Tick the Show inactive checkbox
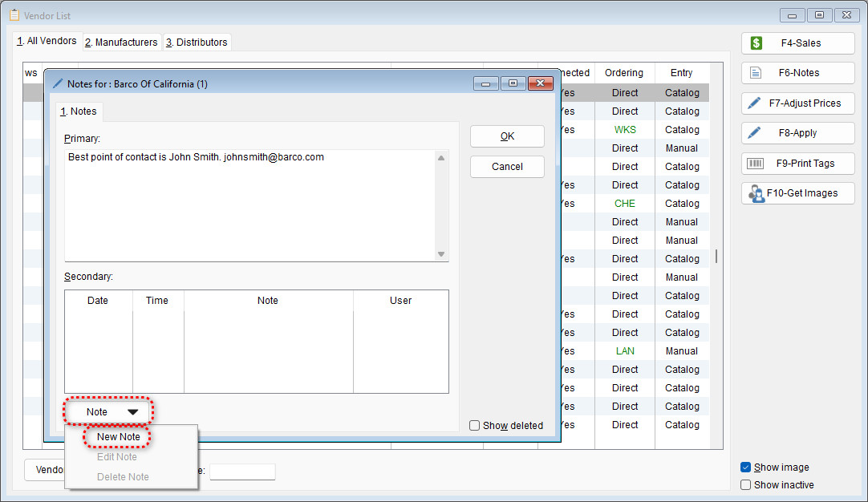 [x=746, y=485]
